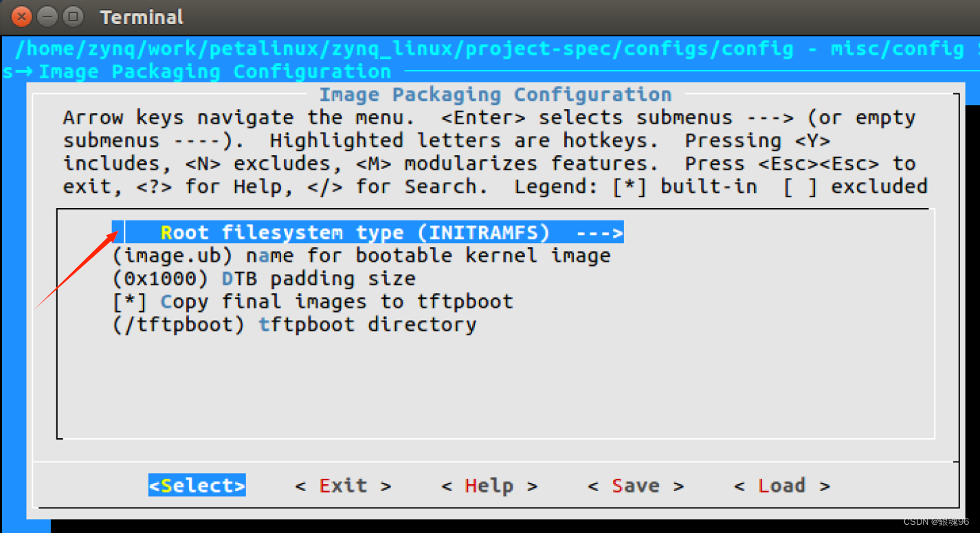This screenshot has height=533, width=980.
Task: Click the Terminal title bar label
Action: 141,16
